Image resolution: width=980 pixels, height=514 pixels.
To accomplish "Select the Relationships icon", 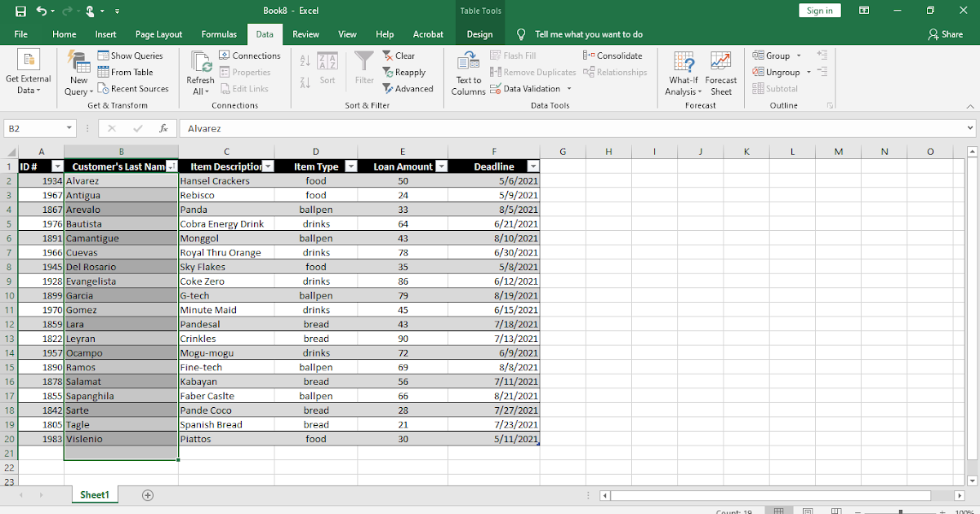I will 590,72.
